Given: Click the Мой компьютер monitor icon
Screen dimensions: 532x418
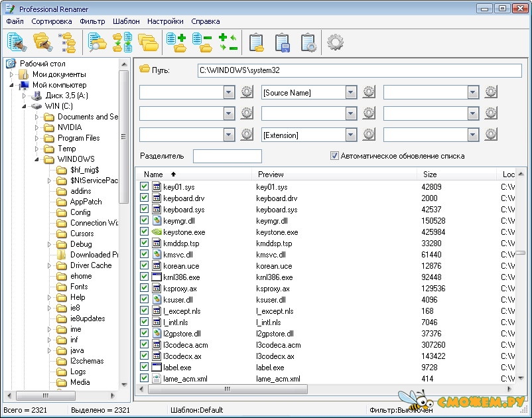Looking at the screenshot, I should (x=24, y=85).
